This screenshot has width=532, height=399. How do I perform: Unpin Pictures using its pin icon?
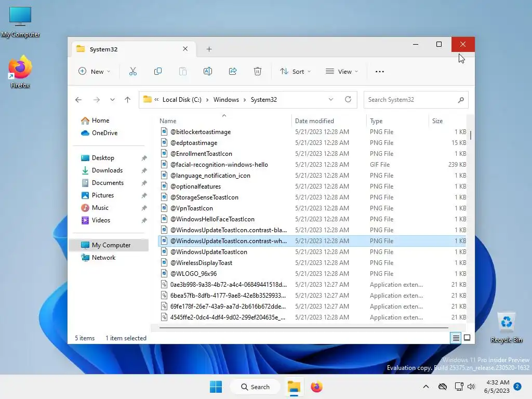pyautogui.click(x=144, y=195)
